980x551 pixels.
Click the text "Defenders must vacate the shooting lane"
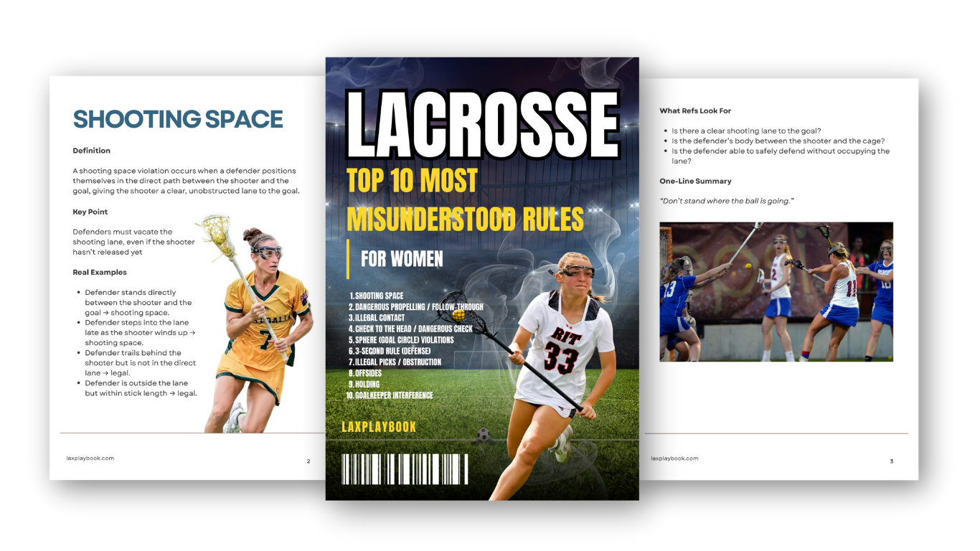pos(133,242)
